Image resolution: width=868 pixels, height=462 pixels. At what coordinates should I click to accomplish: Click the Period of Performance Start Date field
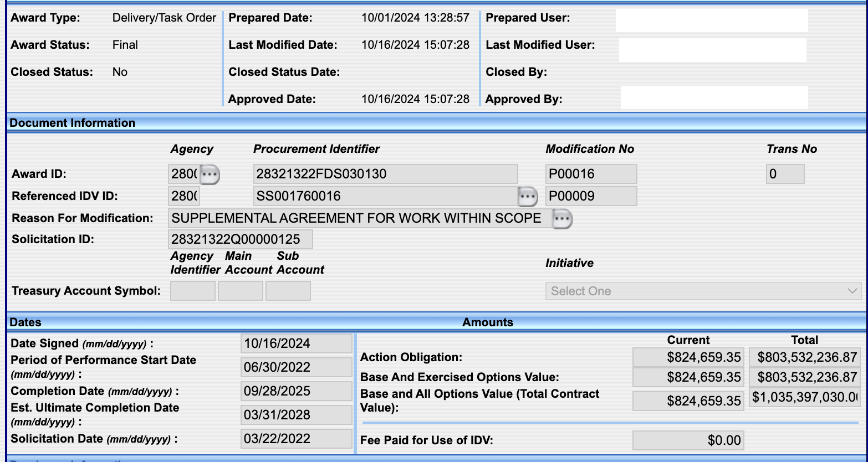point(297,367)
